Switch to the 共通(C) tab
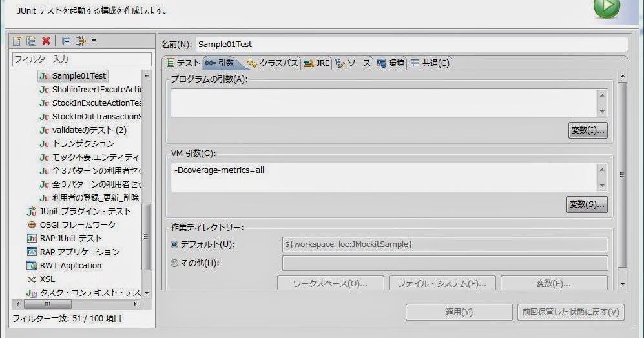644x338 pixels. pyautogui.click(x=430, y=63)
